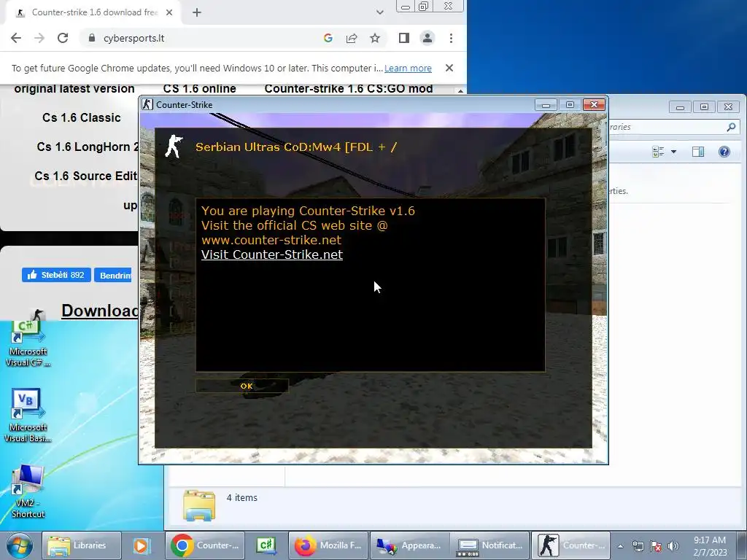747x560 pixels.
Task: Click the Libraries folder icon in details pane
Action: tap(199, 505)
